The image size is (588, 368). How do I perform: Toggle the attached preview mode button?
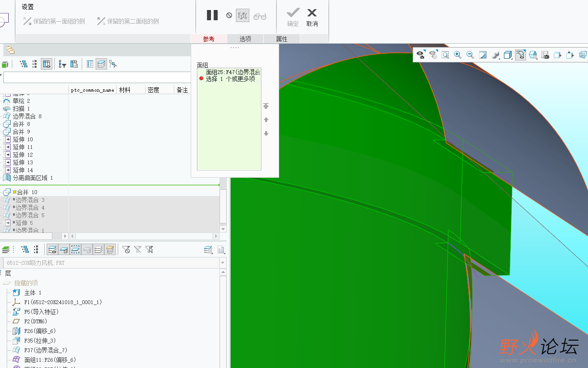pos(243,15)
